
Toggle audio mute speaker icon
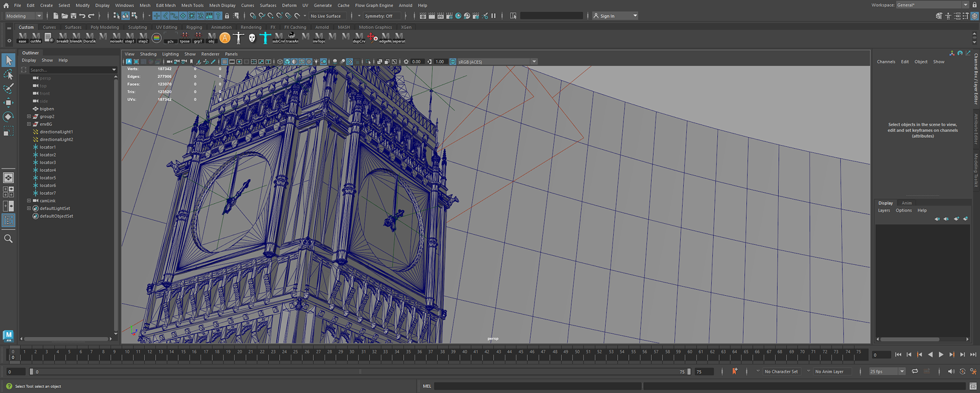pos(951,371)
